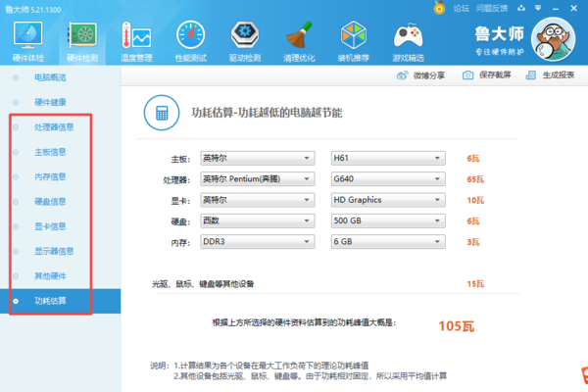This screenshot has height=392, width=588.
Task: Go to 硬盘信息 in the sidebar
Action: click(51, 201)
